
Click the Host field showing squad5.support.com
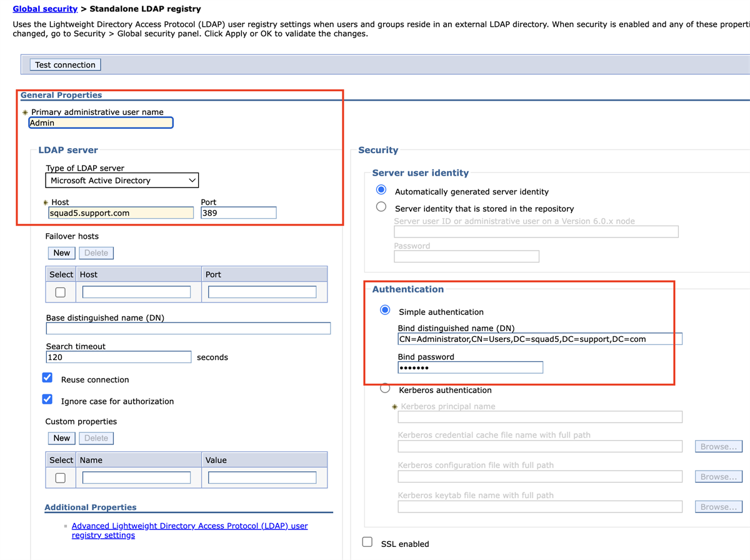(x=120, y=212)
